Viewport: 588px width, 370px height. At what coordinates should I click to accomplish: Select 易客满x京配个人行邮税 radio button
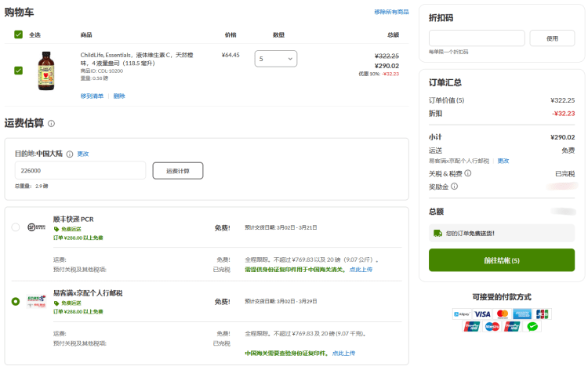tap(16, 301)
